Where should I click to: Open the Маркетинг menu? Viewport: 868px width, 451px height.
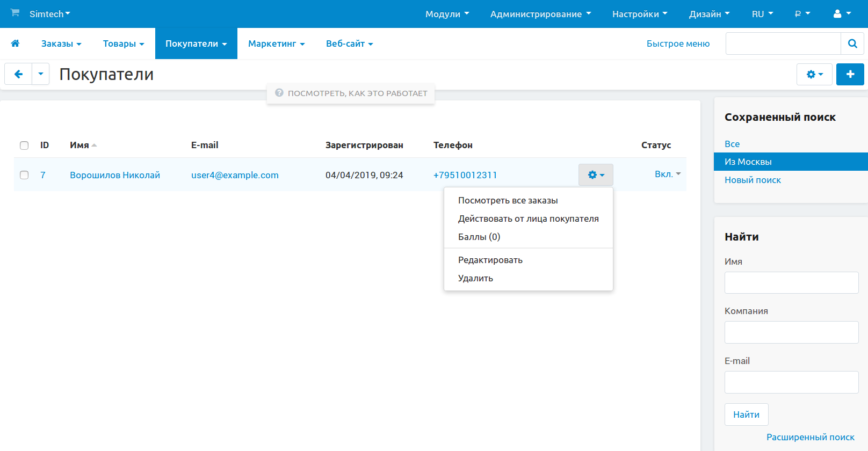276,43
